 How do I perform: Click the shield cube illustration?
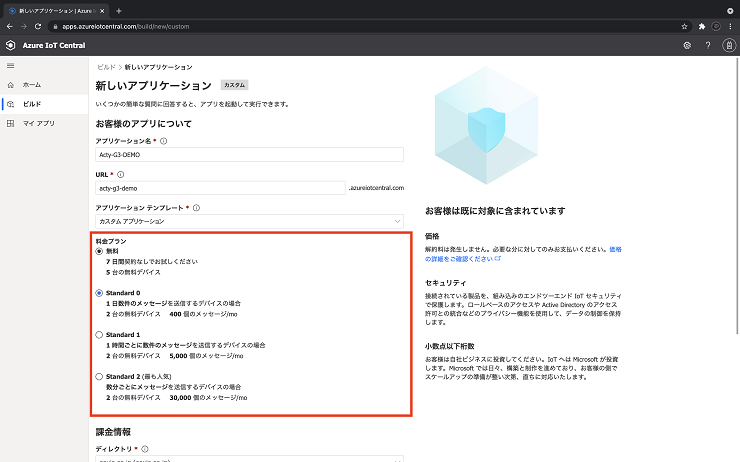(486, 126)
